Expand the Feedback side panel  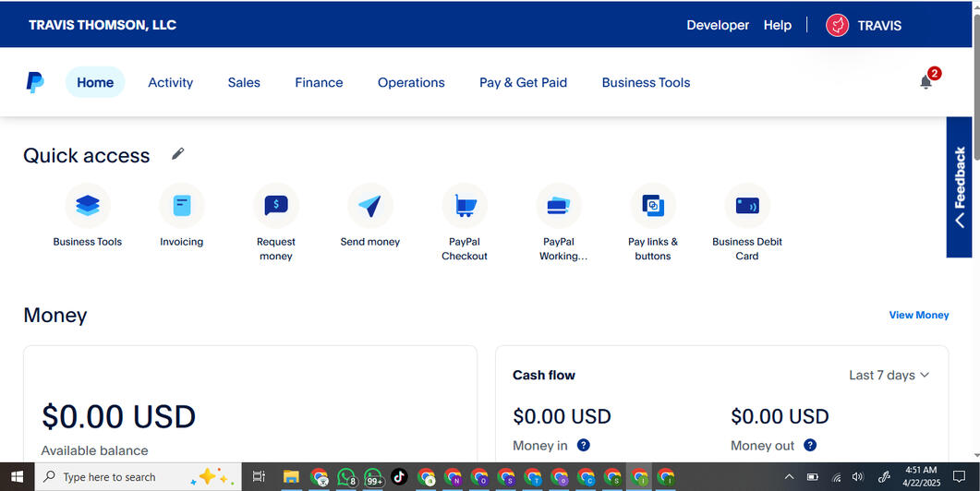click(960, 186)
